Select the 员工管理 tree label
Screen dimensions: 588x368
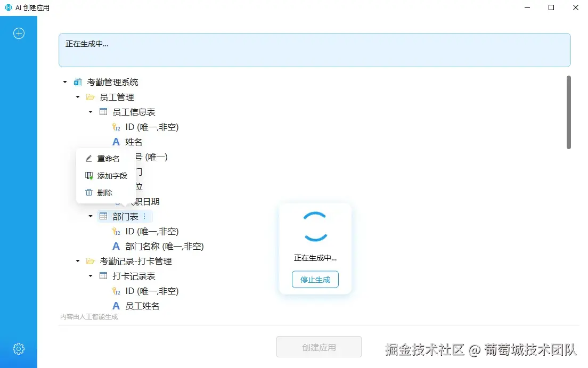[x=117, y=97]
